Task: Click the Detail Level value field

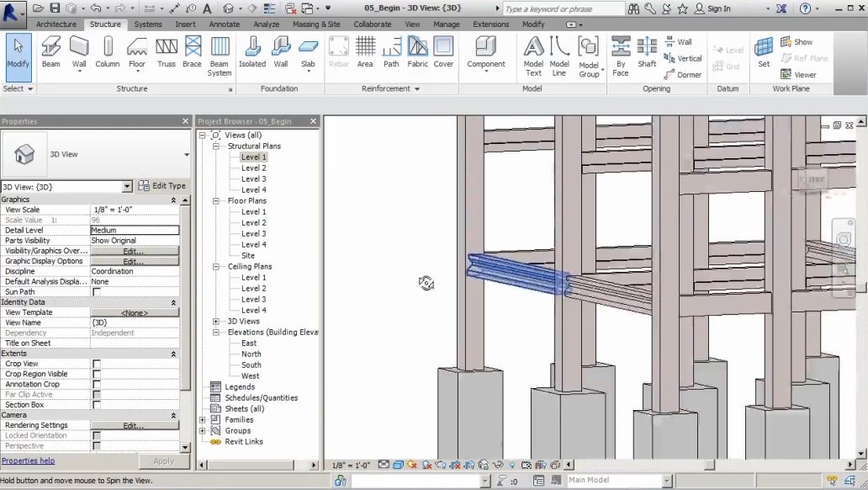Action: pyautogui.click(x=135, y=230)
